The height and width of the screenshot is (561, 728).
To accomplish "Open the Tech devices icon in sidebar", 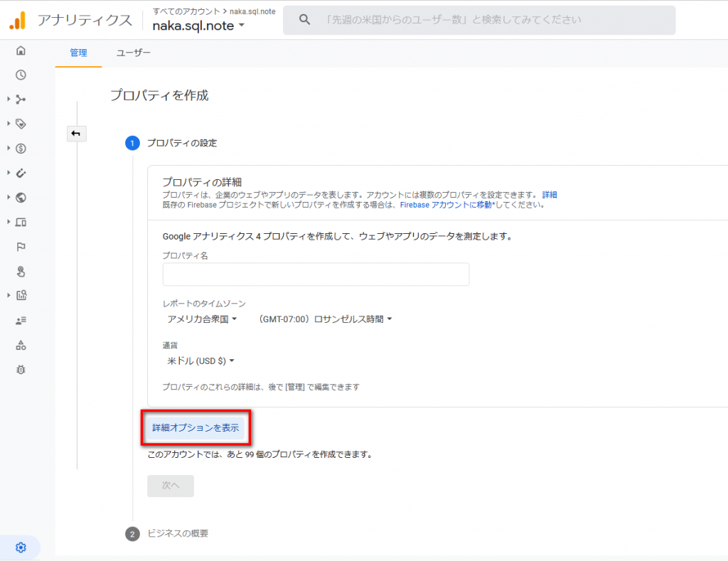I will click(x=21, y=223).
